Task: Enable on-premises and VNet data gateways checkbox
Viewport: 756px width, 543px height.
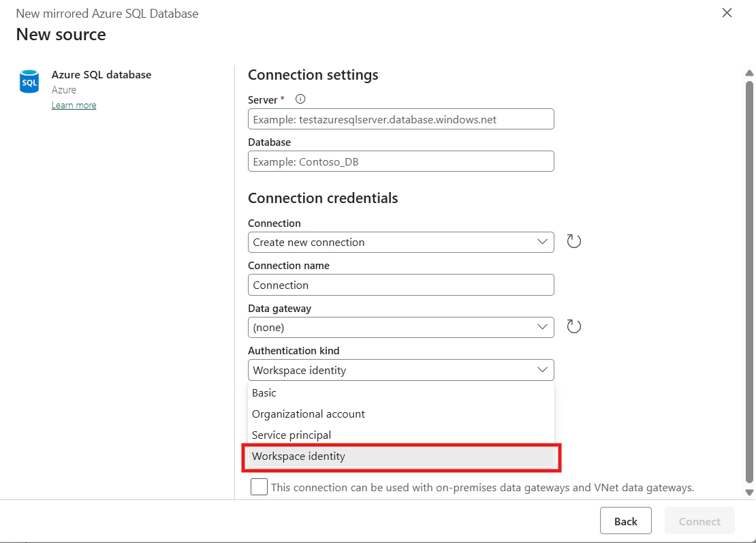Action: tap(259, 486)
